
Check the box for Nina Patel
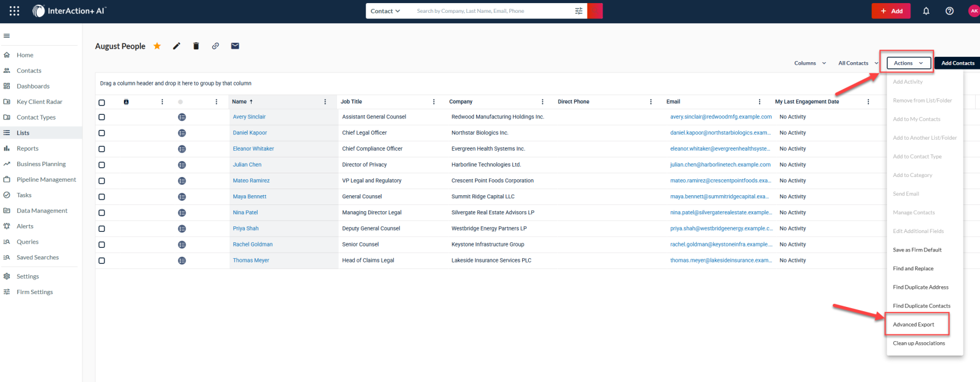(101, 213)
